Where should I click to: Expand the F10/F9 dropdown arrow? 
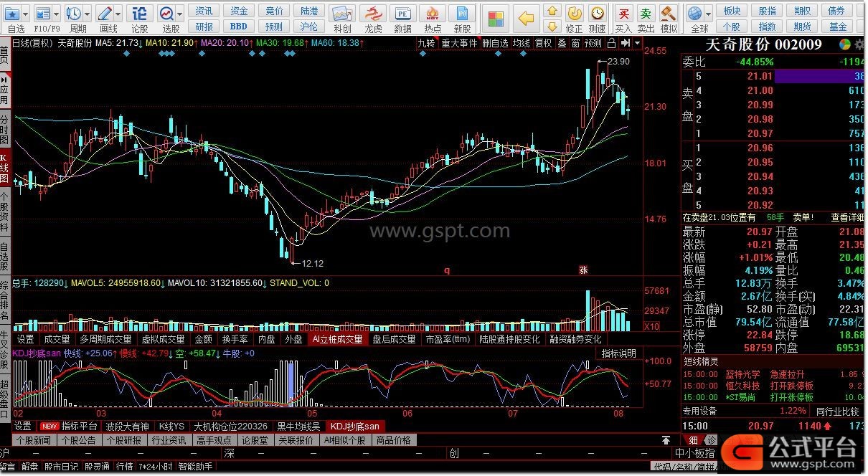coord(55,14)
